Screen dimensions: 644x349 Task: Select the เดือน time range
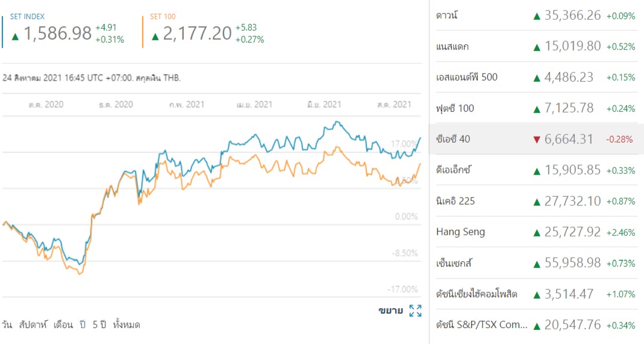(63, 325)
